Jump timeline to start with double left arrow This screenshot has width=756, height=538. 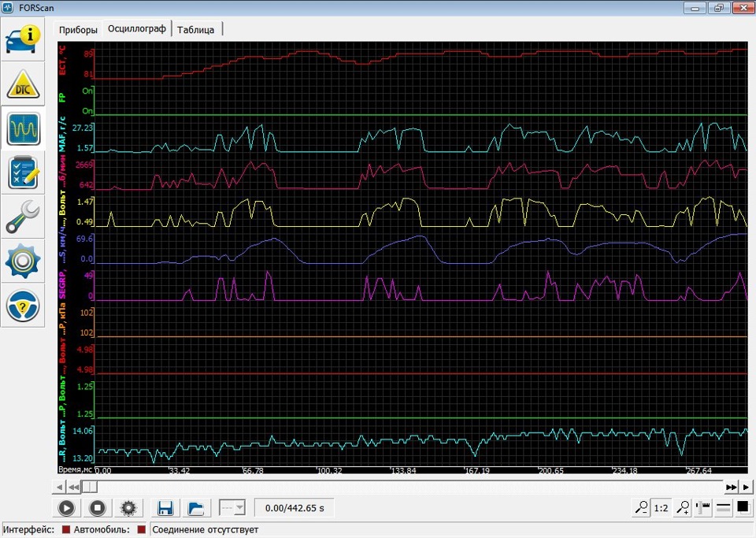pyautogui.click(x=73, y=487)
